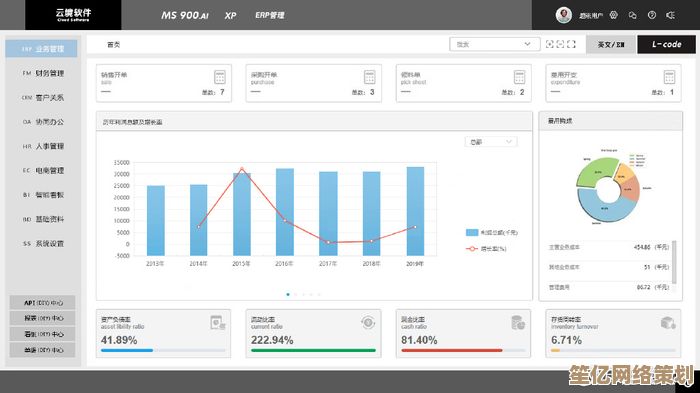Click the cash ratio red progress bar
This screenshot has width=700, height=393.
tap(452, 351)
